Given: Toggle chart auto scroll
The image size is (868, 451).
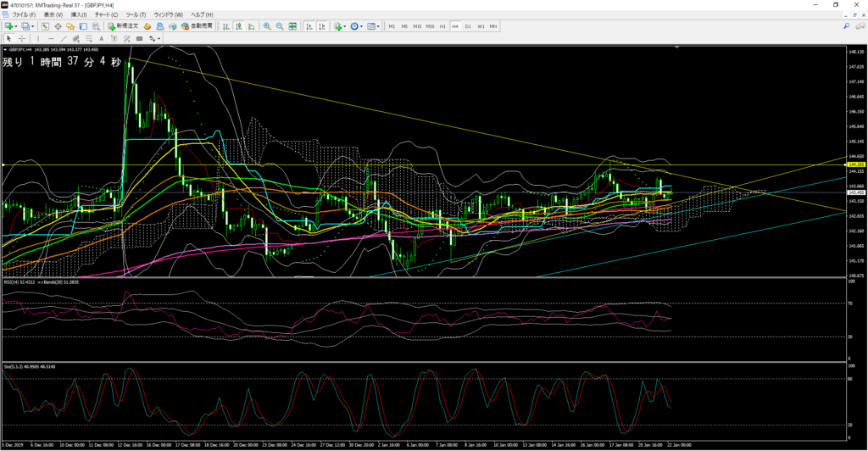Looking at the screenshot, I should tap(309, 26).
